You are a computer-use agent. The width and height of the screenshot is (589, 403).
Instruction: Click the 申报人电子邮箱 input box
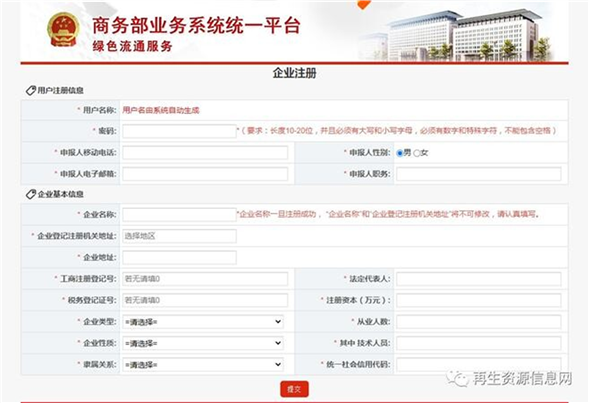205,174
